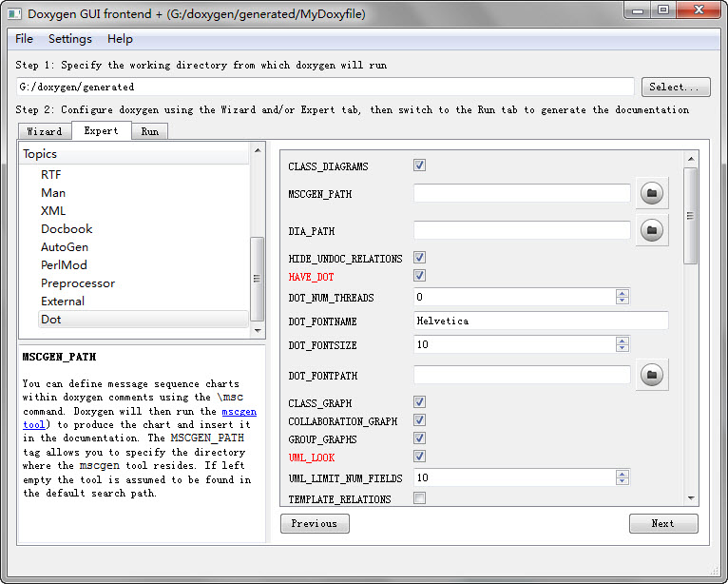The width and height of the screenshot is (728, 584).
Task: Switch to the Run tab
Action: click(x=150, y=131)
